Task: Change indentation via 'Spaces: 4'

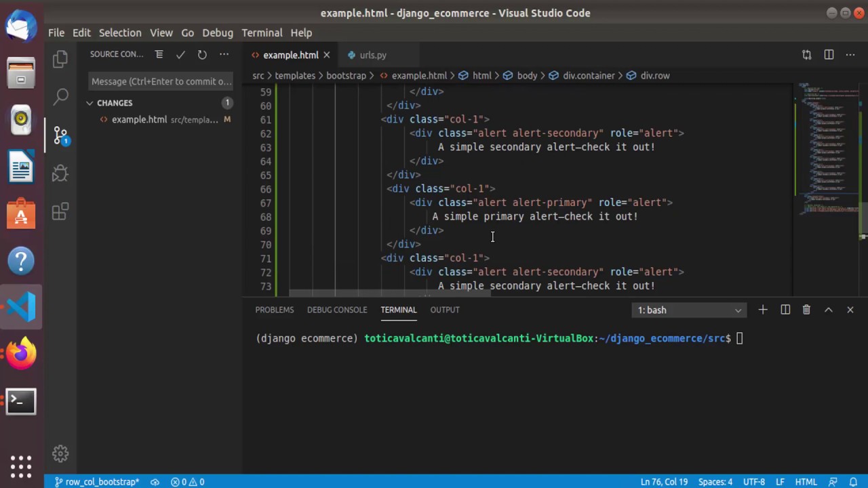Action: click(x=715, y=482)
